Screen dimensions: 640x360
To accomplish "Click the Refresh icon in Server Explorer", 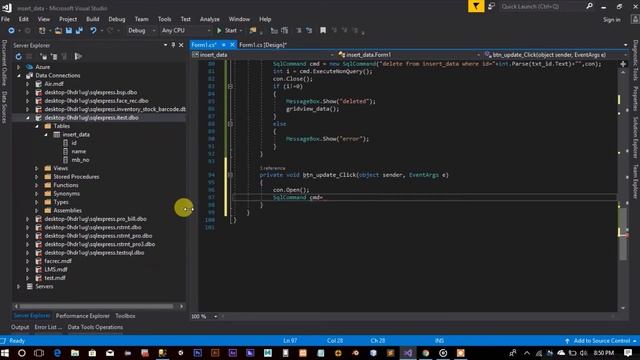I will click(x=18, y=56).
